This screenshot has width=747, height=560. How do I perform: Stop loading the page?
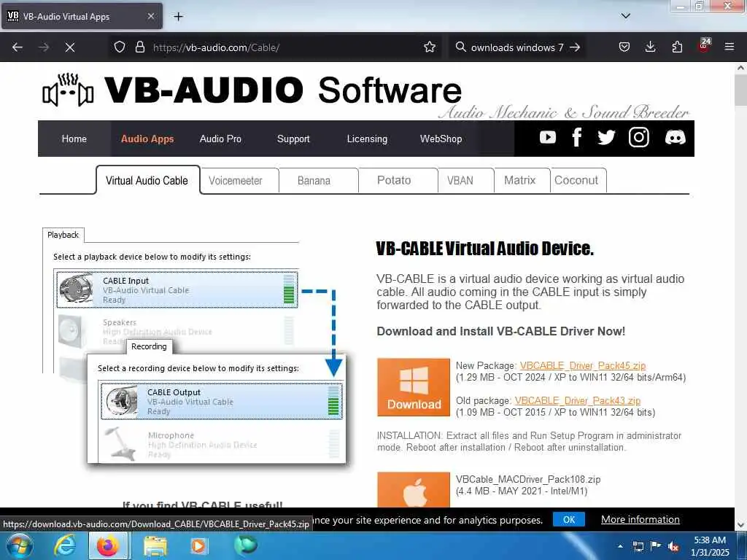(x=70, y=47)
